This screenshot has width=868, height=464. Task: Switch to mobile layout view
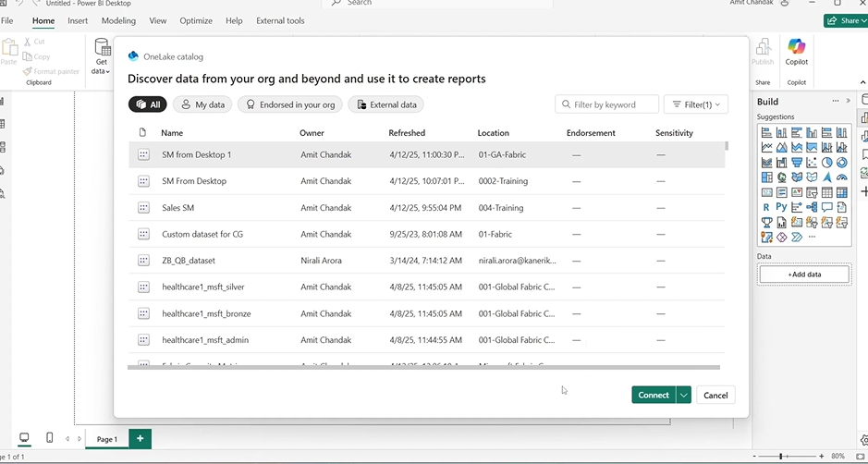pos(49,438)
